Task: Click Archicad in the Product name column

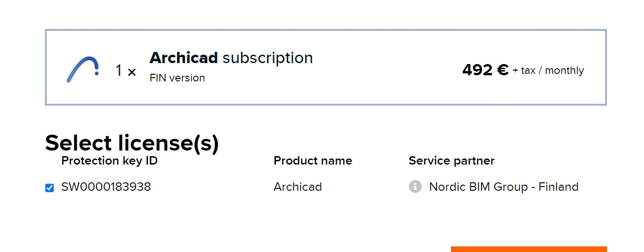Action: click(x=297, y=187)
